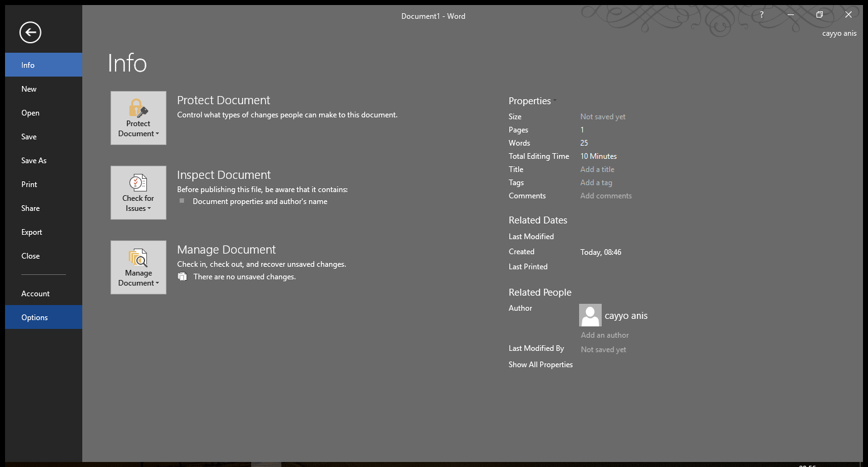Screen dimensions: 868x467
Task: Open Word Options
Action: point(43,317)
